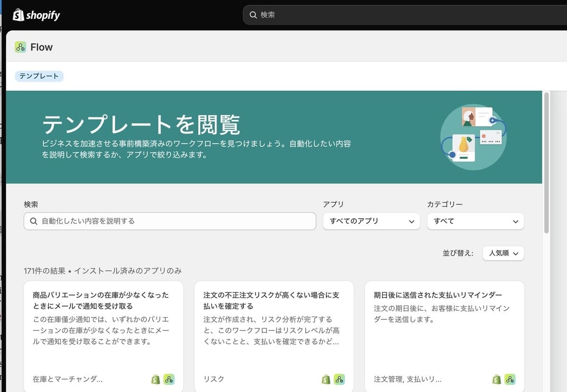Select the テンプレート breadcrumb tab
This screenshot has width=567, height=392.
point(39,76)
